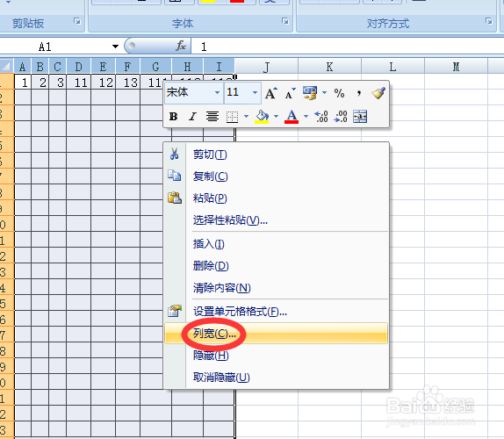Image resolution: width=504 pixels, height=439 pixels.
Task: Open 设置单元格格式(F)... dialog from menu
Action: [276, 312]
